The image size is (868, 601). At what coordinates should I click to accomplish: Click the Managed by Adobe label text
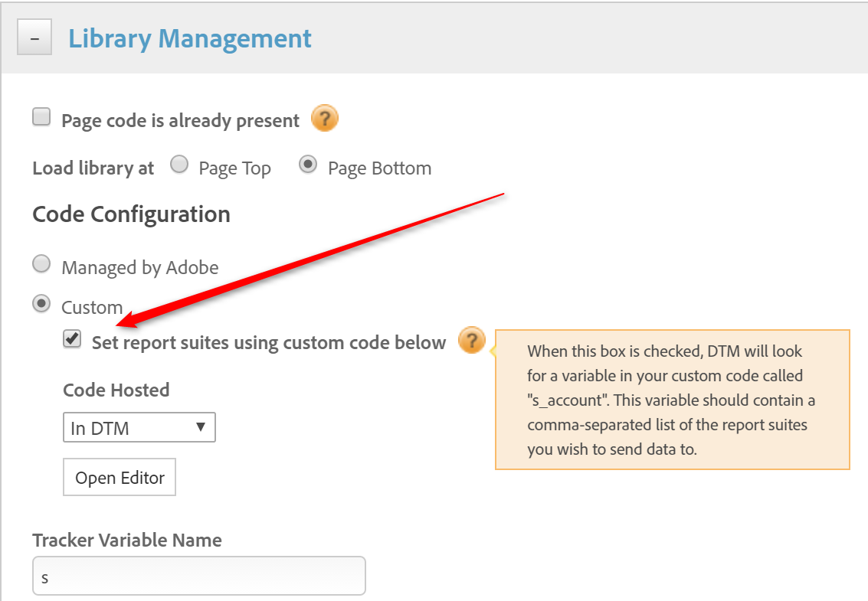click(x=139, y=267)
